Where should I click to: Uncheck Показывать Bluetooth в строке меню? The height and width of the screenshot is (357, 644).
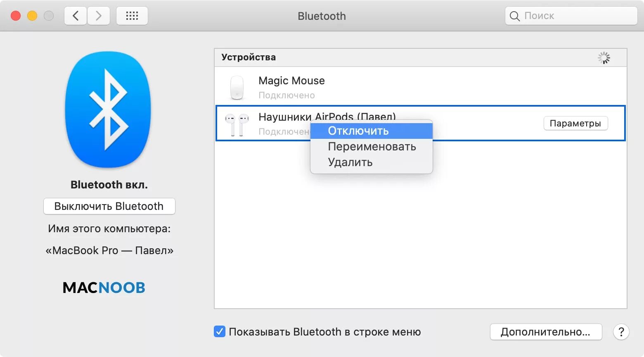[x=219, y=332]
